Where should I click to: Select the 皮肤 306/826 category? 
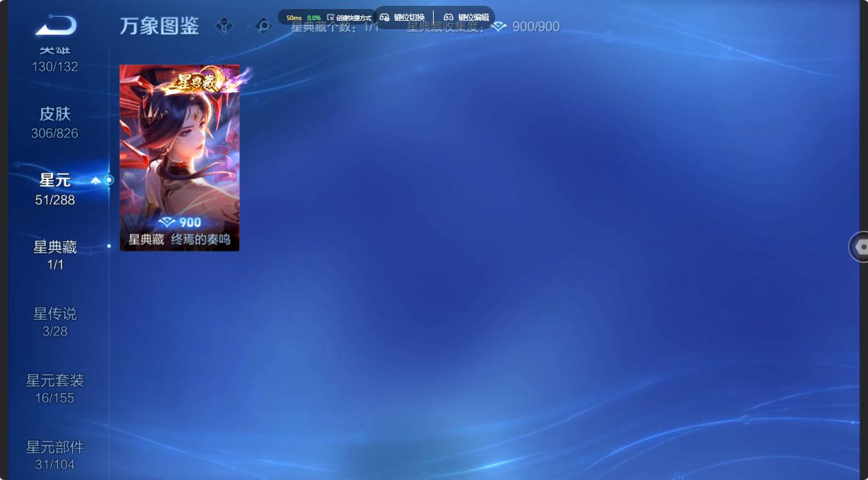click(x=55, y=123)
